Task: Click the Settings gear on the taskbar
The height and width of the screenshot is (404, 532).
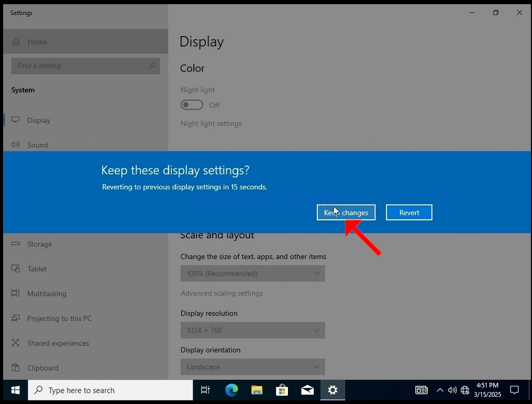Action: [332, 390]
